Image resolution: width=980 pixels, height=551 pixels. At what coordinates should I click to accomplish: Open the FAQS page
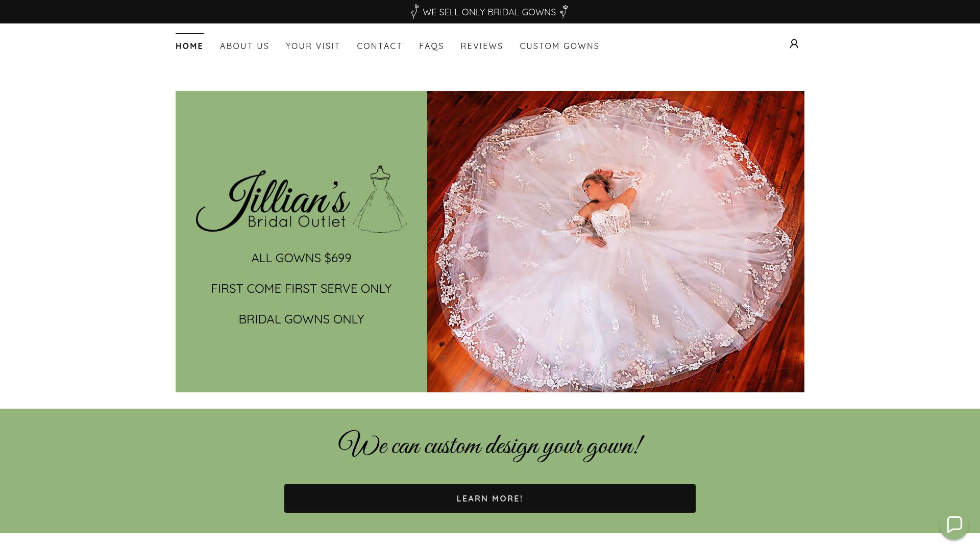click(x=431, y=46)
